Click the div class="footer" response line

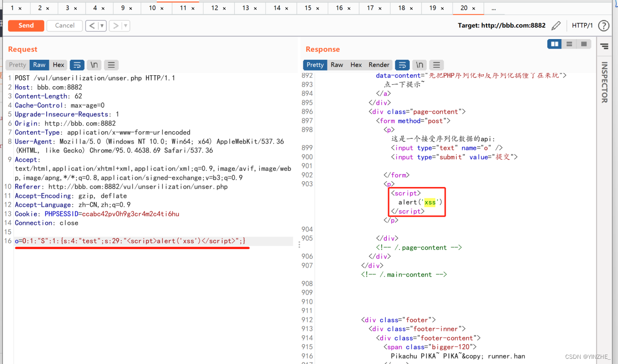398,320
